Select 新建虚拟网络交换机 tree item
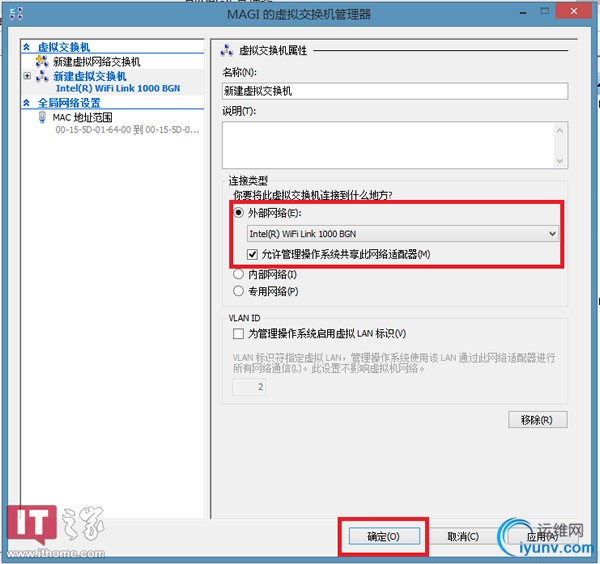The image size is (600, 564). [x=96, y=62]
